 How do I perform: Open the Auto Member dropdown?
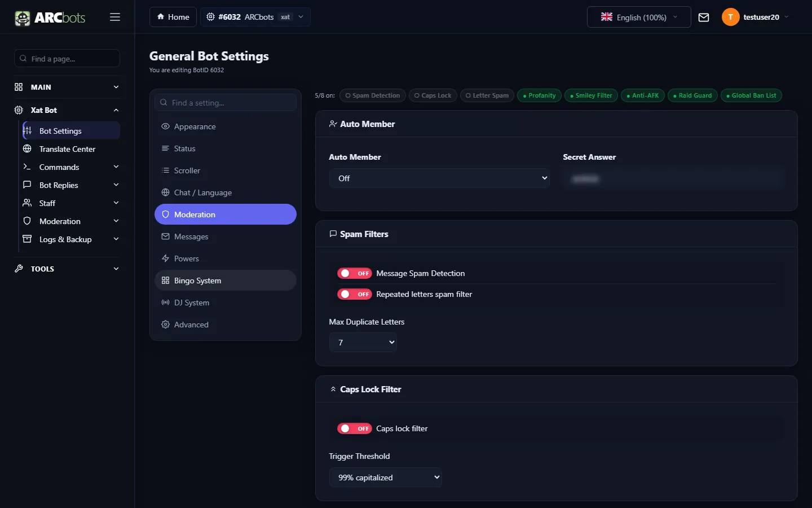coord(439,178)
